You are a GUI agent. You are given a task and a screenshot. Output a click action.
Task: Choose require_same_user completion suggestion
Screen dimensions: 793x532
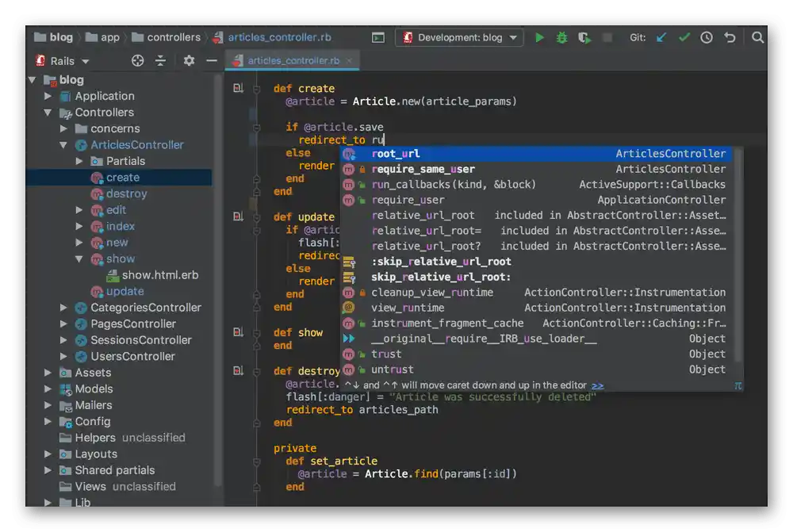pos(536,169)
